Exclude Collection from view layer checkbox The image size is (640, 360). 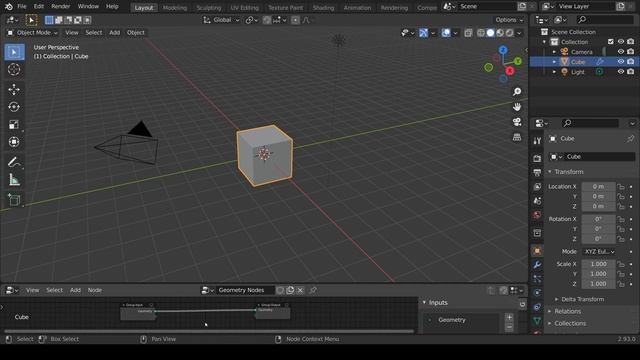point(611,42)
